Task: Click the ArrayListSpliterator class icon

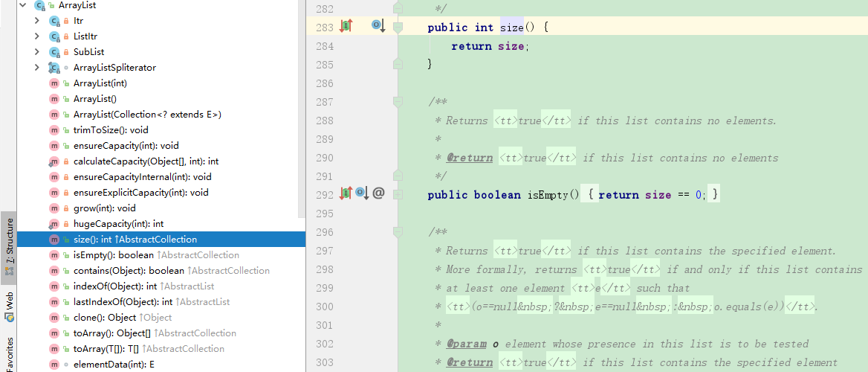Action: click(54, 68)
